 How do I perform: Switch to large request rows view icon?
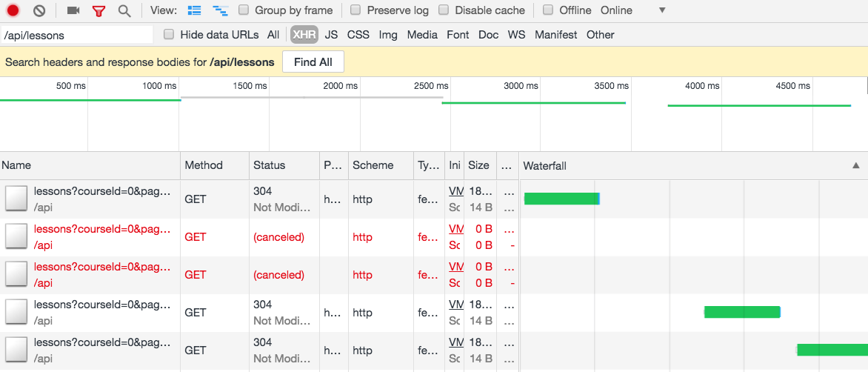(x=195, y=10)
